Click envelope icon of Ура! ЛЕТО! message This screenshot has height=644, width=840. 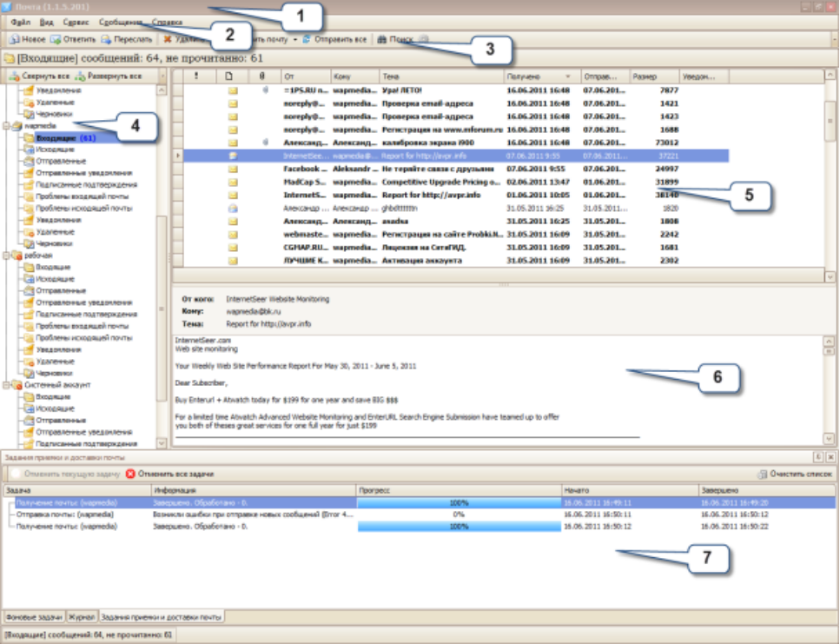233,90
